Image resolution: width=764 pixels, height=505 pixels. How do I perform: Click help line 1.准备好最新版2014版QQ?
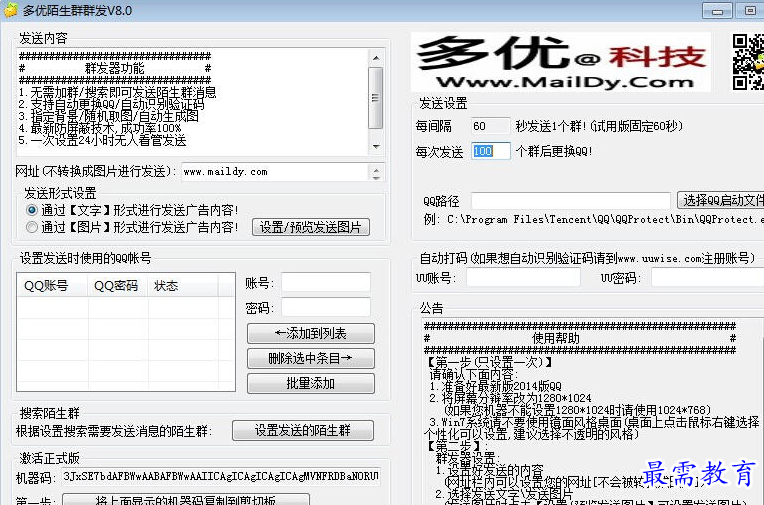pyautogui.click(x=496, y=387)
